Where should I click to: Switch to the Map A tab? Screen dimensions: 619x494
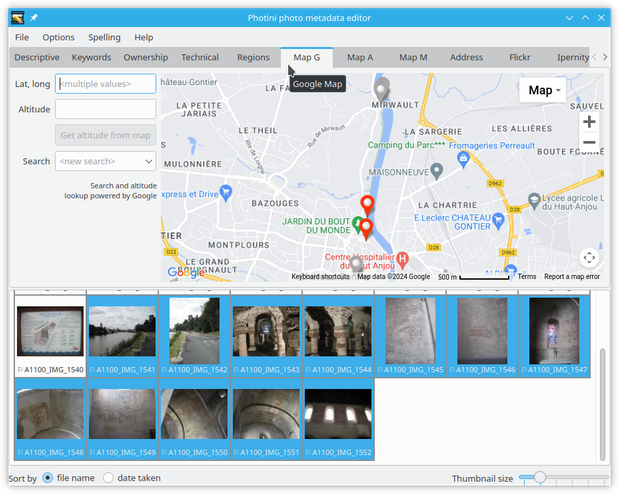(360, 57)
